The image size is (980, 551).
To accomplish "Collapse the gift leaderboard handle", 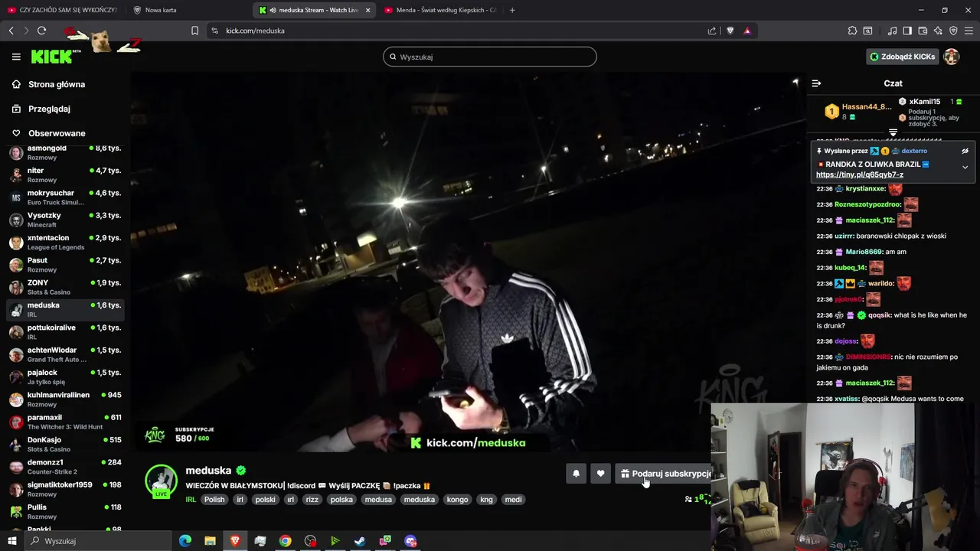I will click(x=893, y=132).
